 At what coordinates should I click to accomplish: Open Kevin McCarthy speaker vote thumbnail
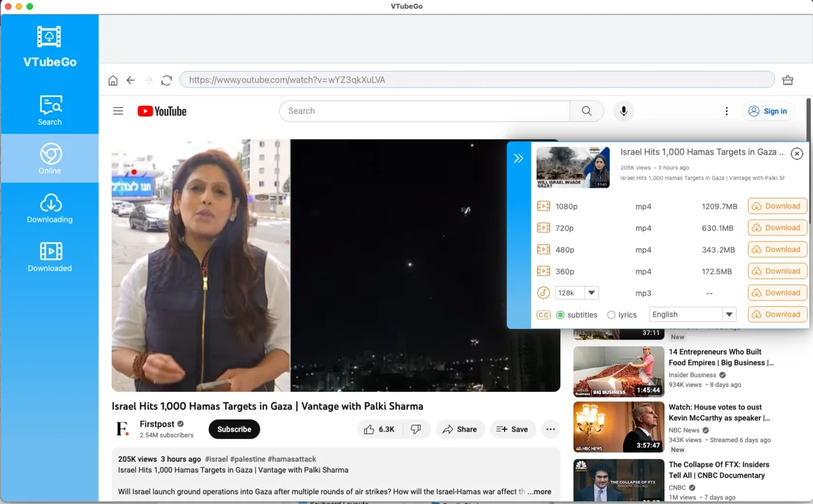coord(619,427)
